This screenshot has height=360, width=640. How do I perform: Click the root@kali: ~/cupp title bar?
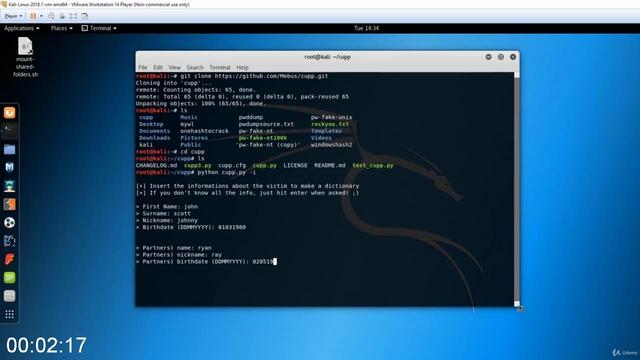[x=327, y=57]
